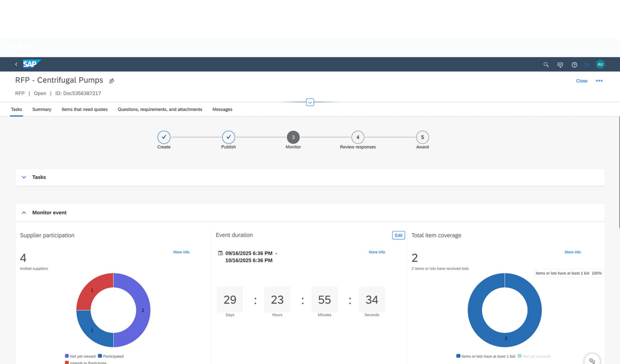Click the Close link at top right
The height and width of the screenshot is (364, 620).
coord(582,81)
